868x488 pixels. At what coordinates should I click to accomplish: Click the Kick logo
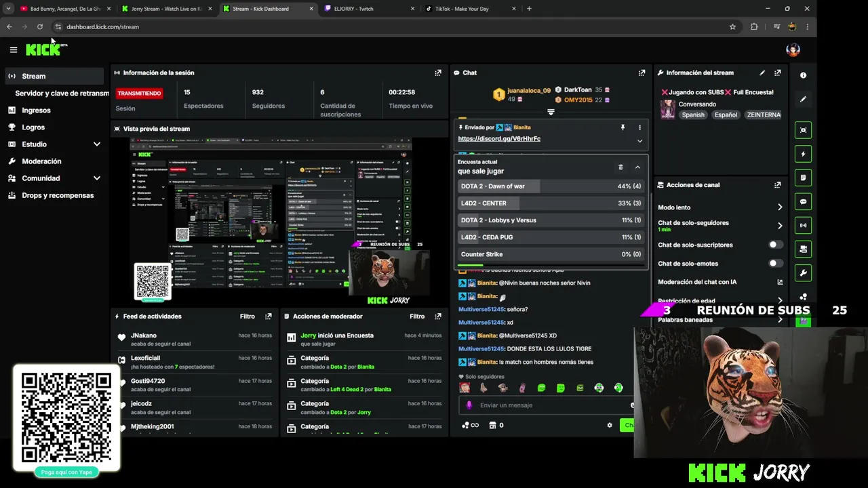(45, 49)
